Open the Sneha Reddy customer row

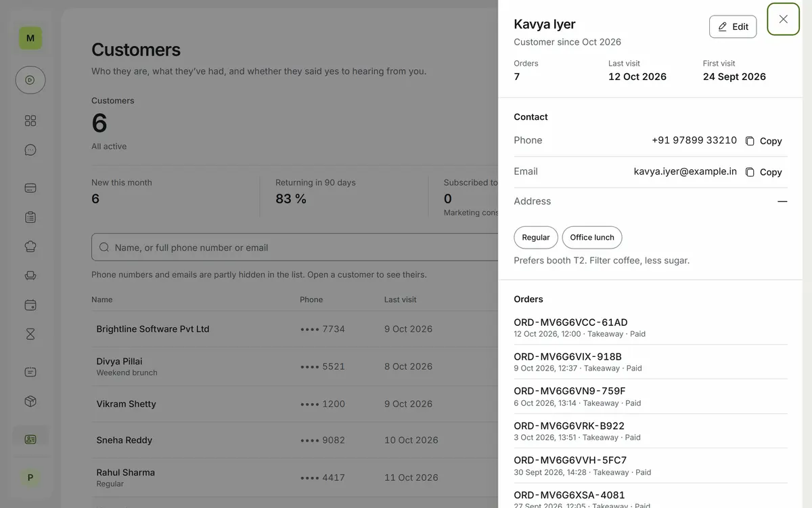[x=295, y=440]
